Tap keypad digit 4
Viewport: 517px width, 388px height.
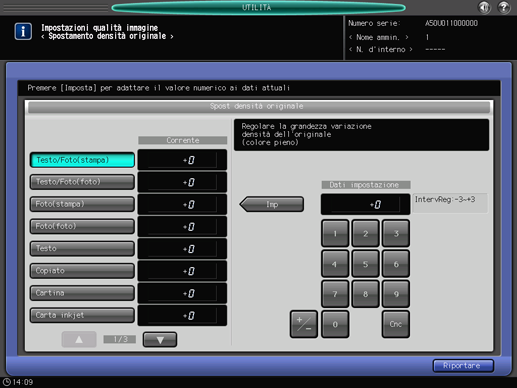point(335,264)
